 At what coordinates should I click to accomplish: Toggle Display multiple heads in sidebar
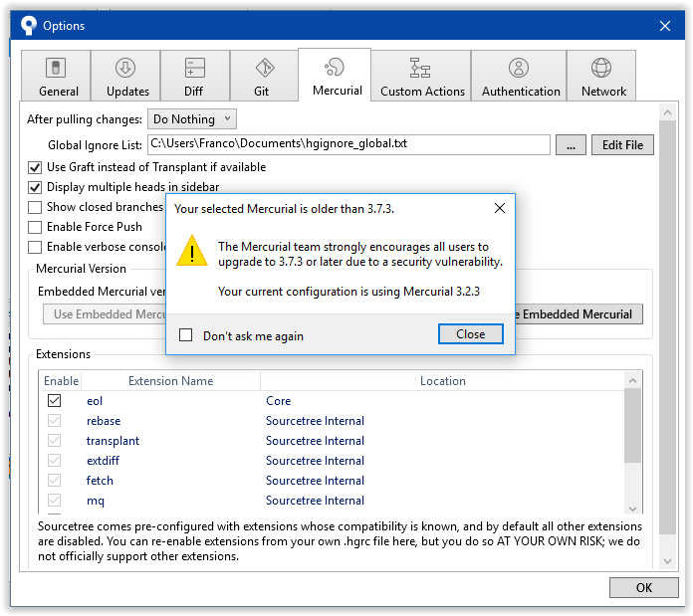click(x=35, y=187)
